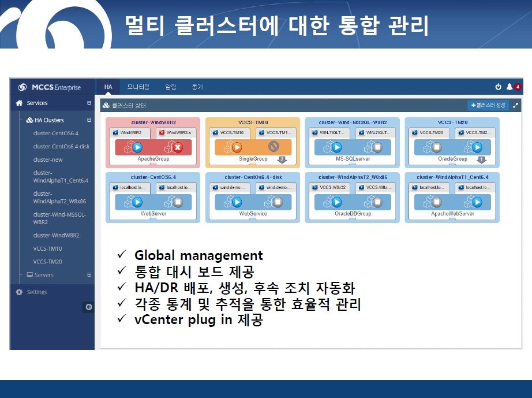Viewport: 532px width, 398px height.
Task: Collapse the HA Clusters tree node
Action: point(89,120)
